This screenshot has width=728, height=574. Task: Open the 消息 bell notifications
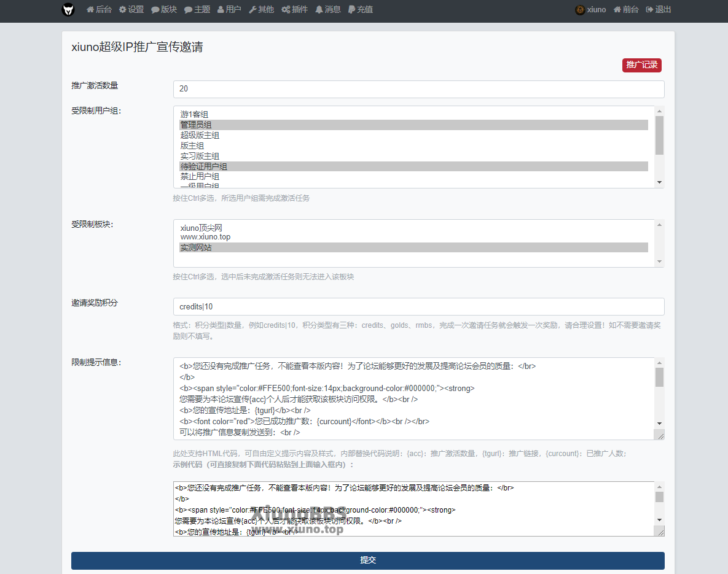coord(327,10)
